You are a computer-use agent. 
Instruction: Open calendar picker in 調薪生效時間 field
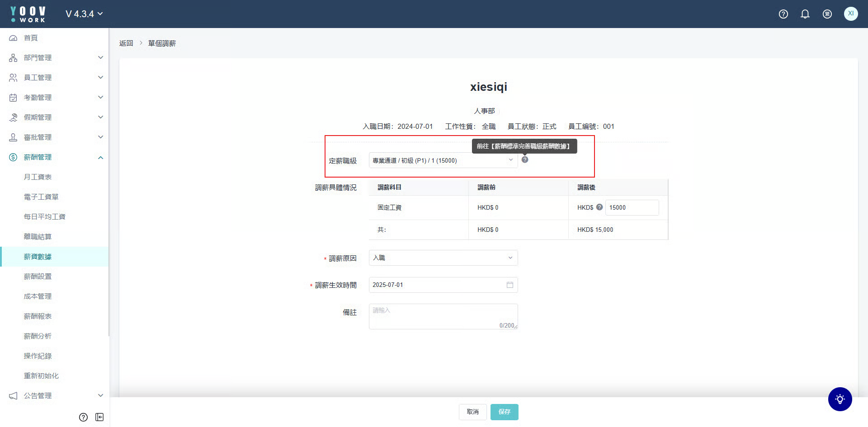509,285
